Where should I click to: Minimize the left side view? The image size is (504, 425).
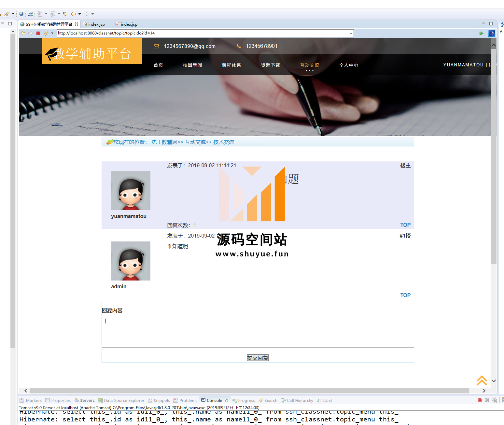tap(3, 23)
